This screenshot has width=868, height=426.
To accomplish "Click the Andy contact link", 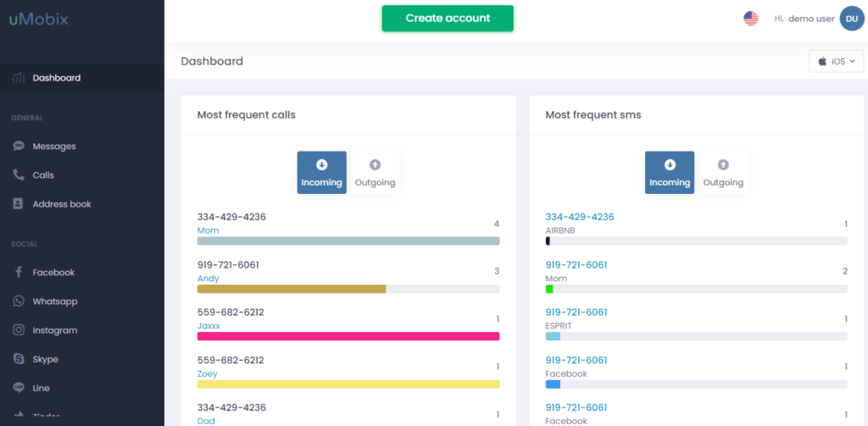I will (x=209, y=279).
